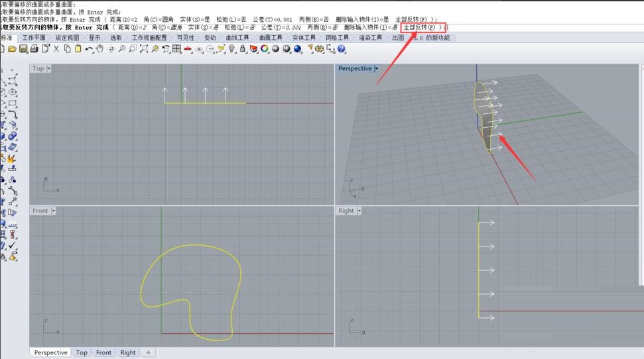This screenshot has width=644, height=359.
Task: Open the Top viewport dropdown arrow
Action: tap(49, 68)
